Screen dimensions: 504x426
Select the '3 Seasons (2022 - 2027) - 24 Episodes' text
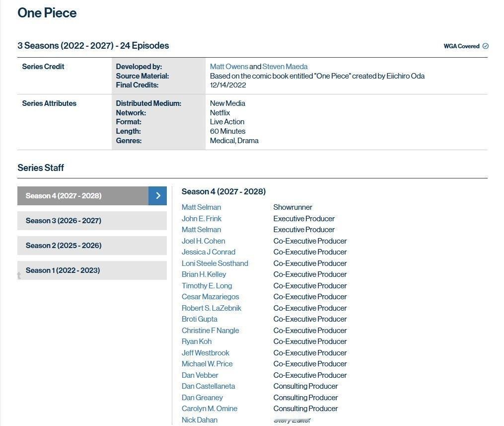(x=93, y=46)
